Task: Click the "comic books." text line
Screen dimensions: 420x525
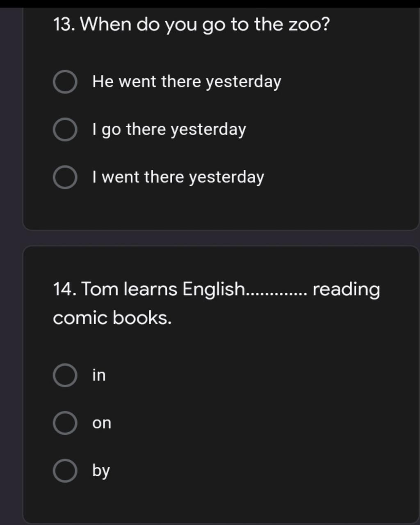Action: point(112,317)
